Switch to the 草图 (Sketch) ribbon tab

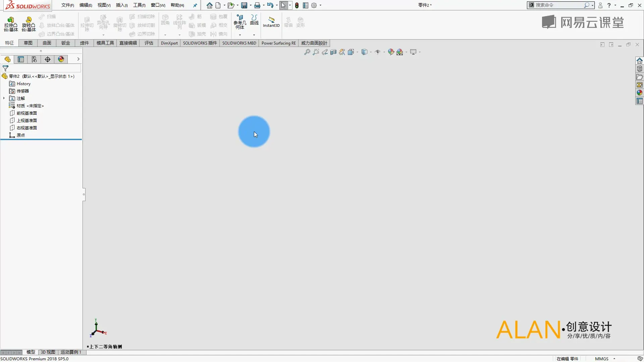point(28,43)
